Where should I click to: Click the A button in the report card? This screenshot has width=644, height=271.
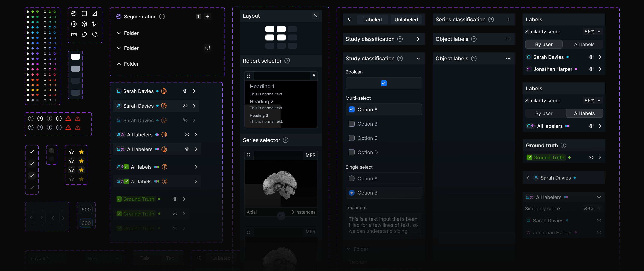(314, 76)
